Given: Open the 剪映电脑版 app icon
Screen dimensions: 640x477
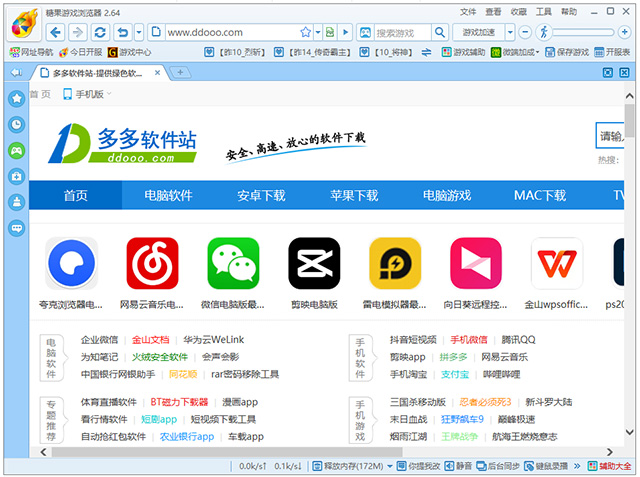Looking at the screenshot, I should coord(314,263).
